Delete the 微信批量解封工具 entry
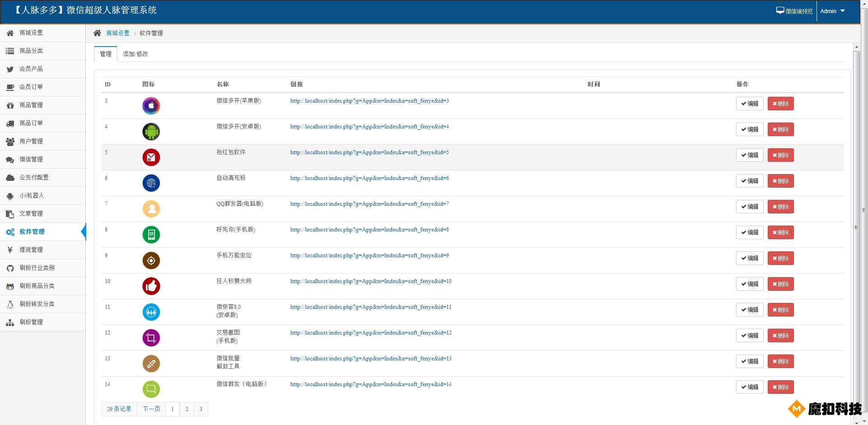Image resolution: width=868 pixels, height=425 pixels. (x=780, y=361)
